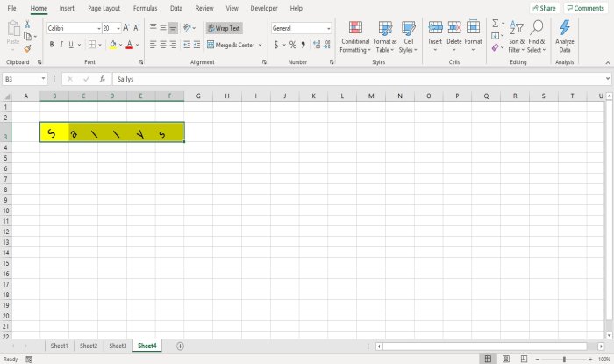Open the General number format dropdown
614x364 pixels.
tap(328, 28)
